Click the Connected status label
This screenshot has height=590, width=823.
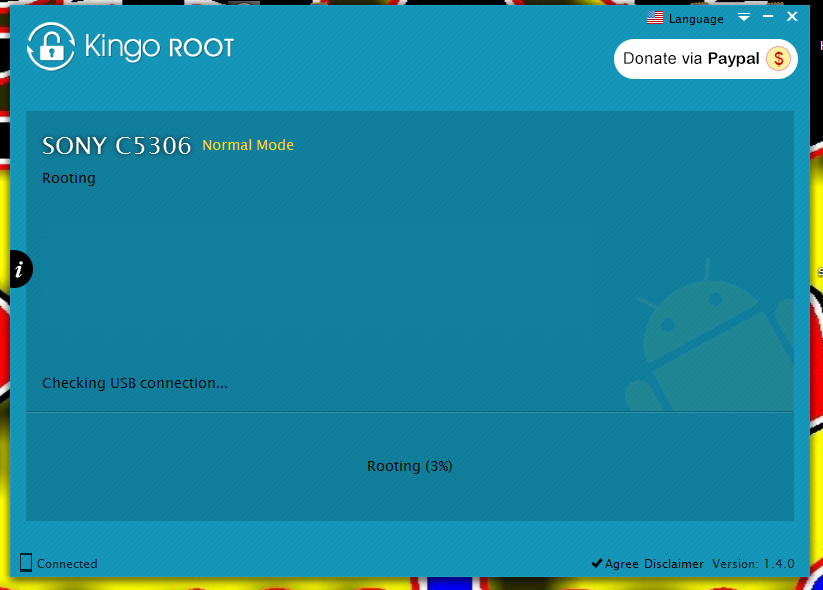point(67,564)
